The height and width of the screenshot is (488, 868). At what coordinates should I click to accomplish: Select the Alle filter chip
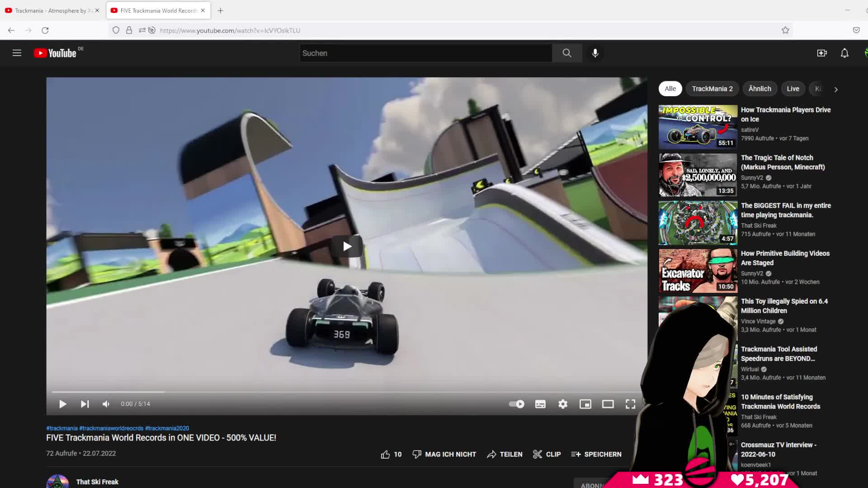[670, 89]
